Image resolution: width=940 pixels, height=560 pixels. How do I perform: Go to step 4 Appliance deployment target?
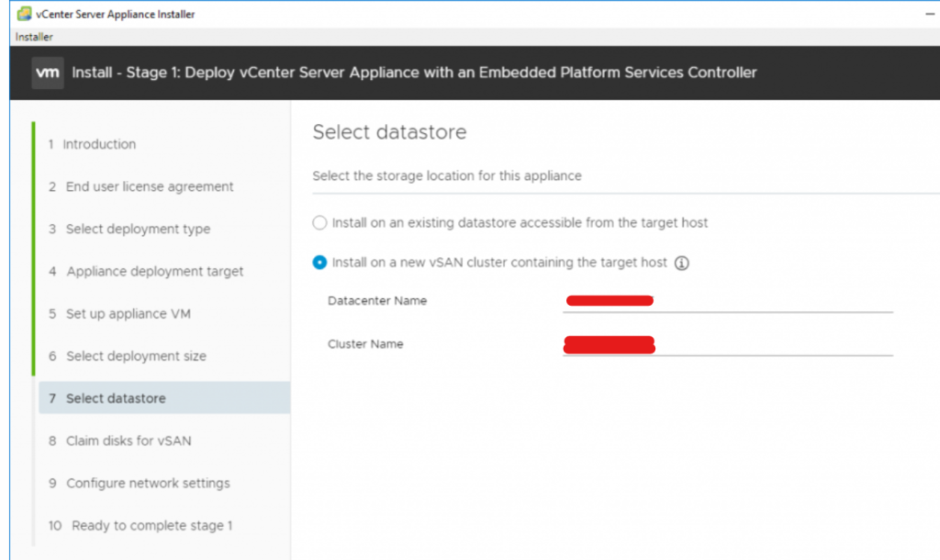tap(146, 272)
